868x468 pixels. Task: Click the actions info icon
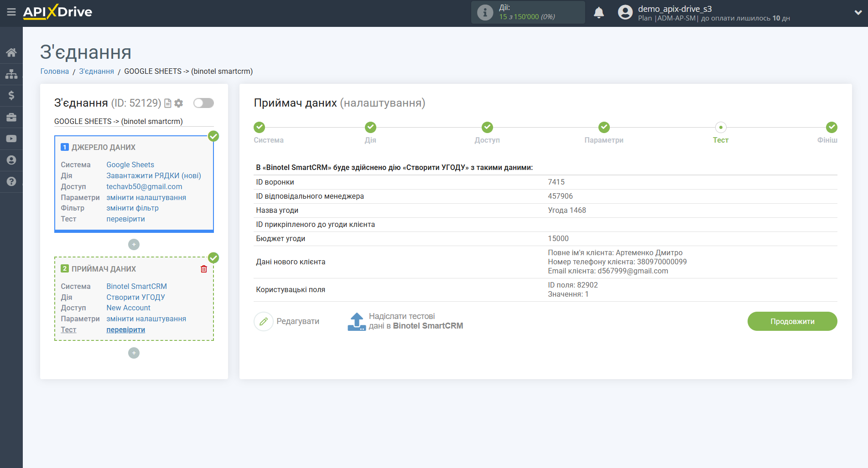(485, 12)
